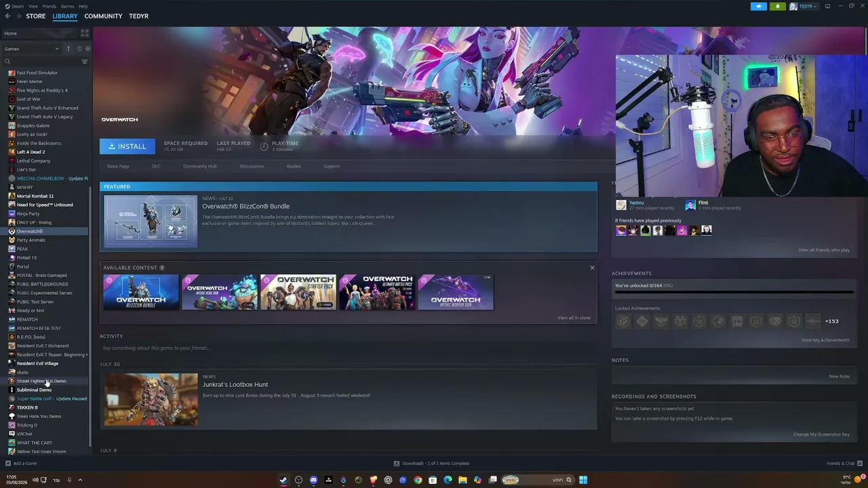Click the achievements progress bar
The width and height of the screenshot is (868, 488).
click(x=734, y=293)
